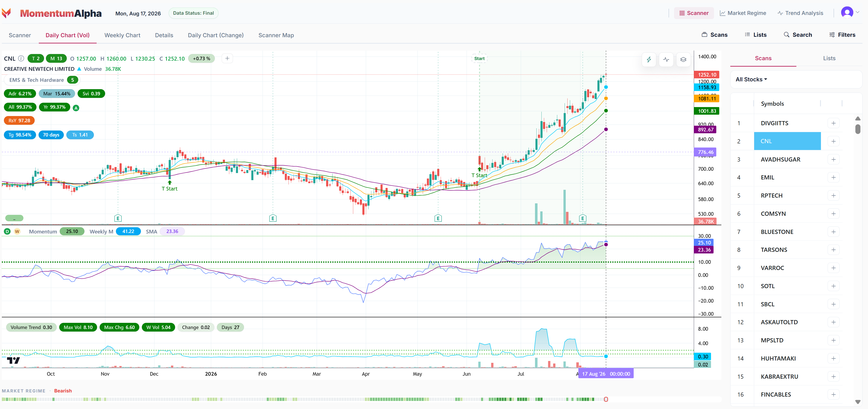The width and height of the screenshot is (868, 409).
Task: Click the plus button beside +0.73 %
Action: 227,58
